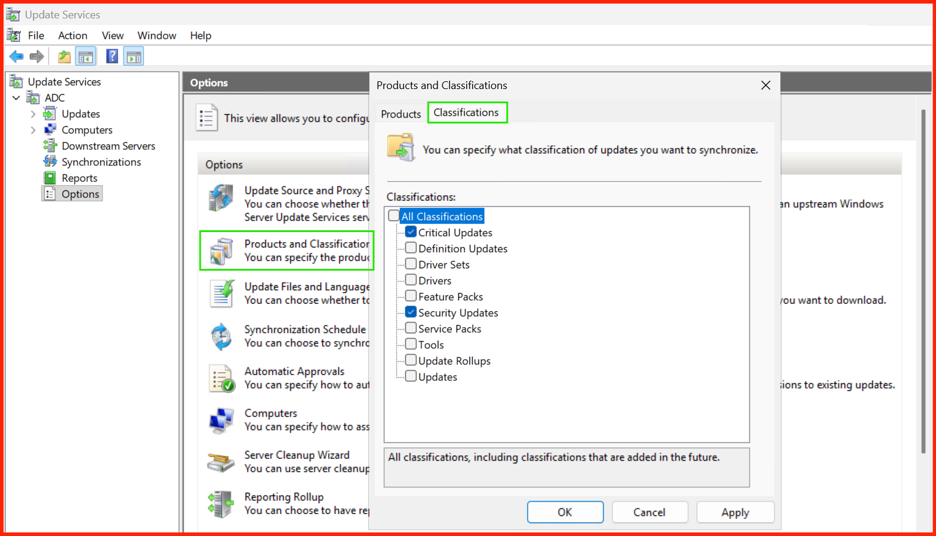Screen dimensions: 936x536
Task: Check the Drivers checkbox
Action: (411, 280)
